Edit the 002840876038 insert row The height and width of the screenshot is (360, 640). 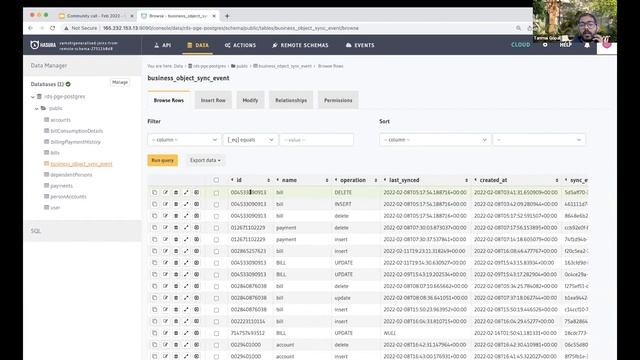point(165,309)
